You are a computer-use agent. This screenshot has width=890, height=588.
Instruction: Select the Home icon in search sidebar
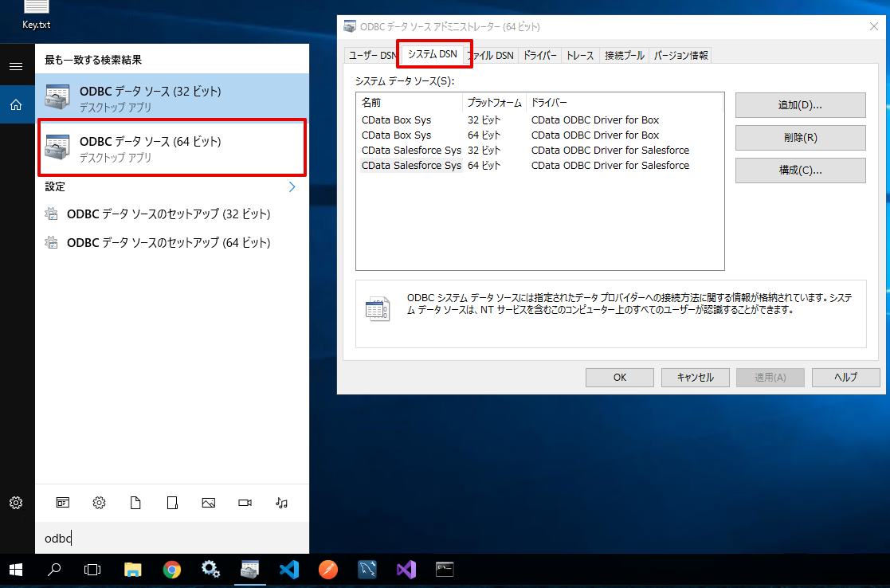(16, 104)
